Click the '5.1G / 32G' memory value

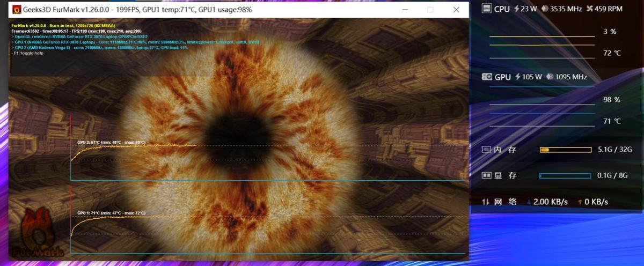click(x=615, y=149)
